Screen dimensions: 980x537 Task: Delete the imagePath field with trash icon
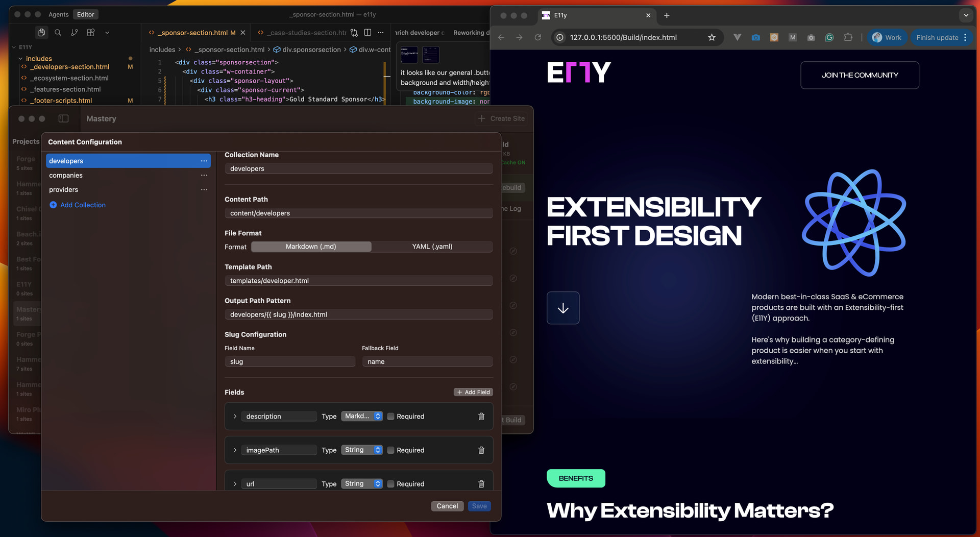click(x=481, y=450)
